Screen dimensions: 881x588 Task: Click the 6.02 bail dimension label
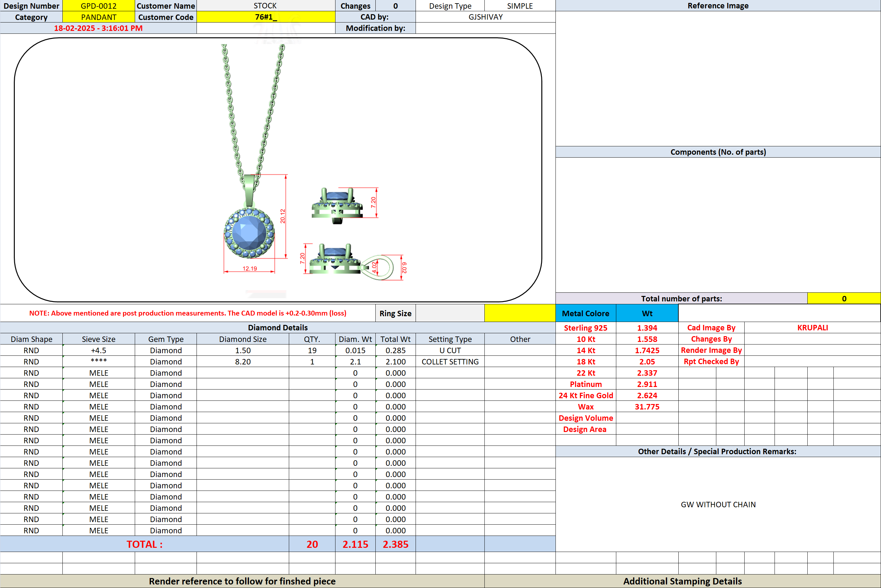click(405, 268)
